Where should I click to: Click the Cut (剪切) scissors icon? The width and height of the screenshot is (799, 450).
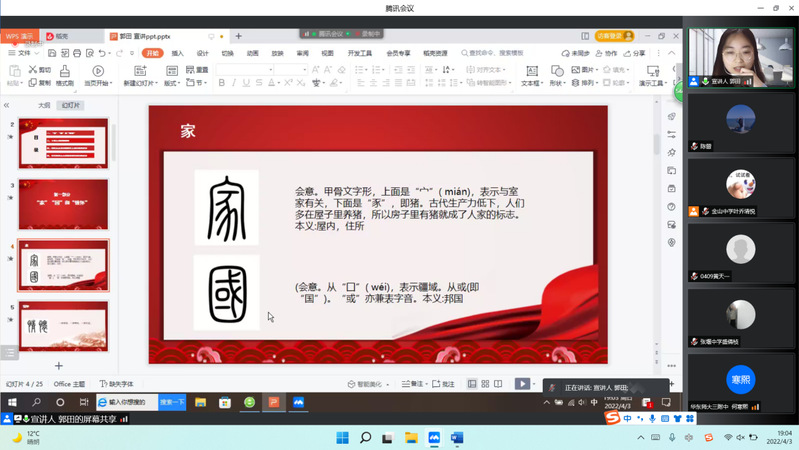click(x=38, y=70)
